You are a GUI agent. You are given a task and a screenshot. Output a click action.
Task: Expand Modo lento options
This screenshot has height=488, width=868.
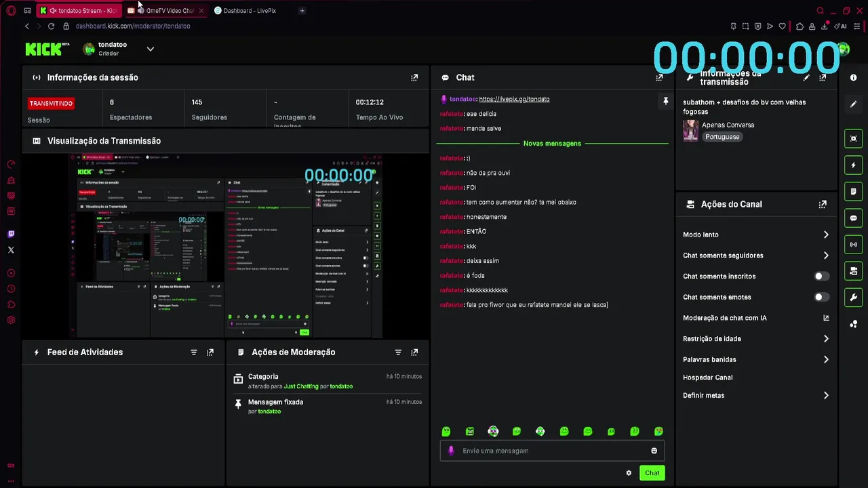(826, 235)
